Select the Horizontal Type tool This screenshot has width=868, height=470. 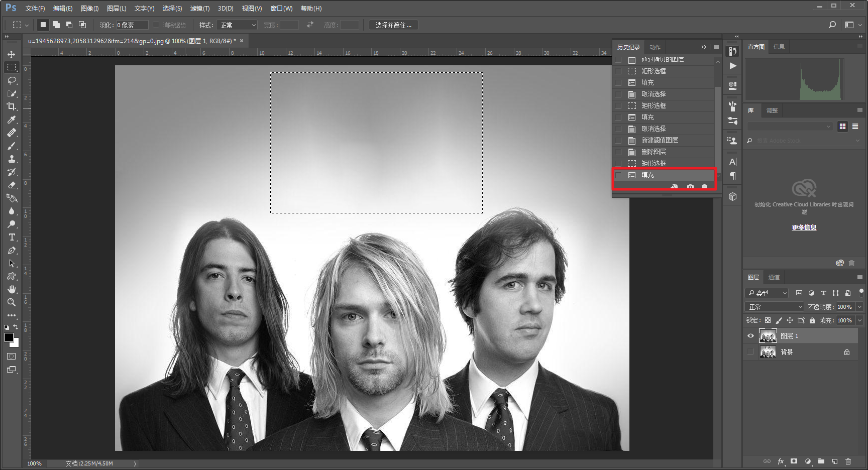[12, 237]
